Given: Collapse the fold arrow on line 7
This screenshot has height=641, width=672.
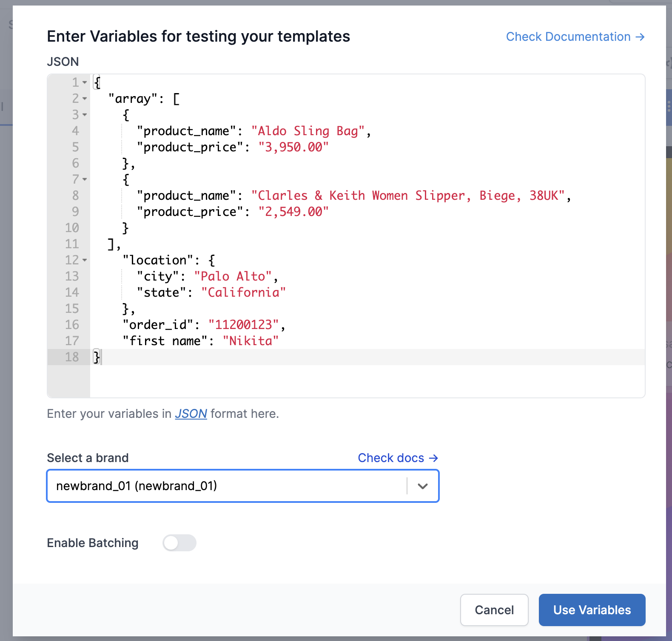Looking at the screenshot, I should (x=85, y=179).
